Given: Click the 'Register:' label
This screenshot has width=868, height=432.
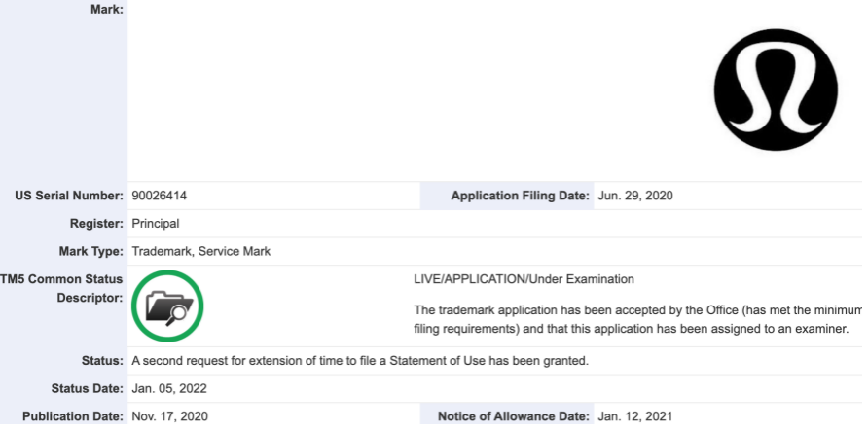Looking at the screenshot, I should tap(97, 223).
